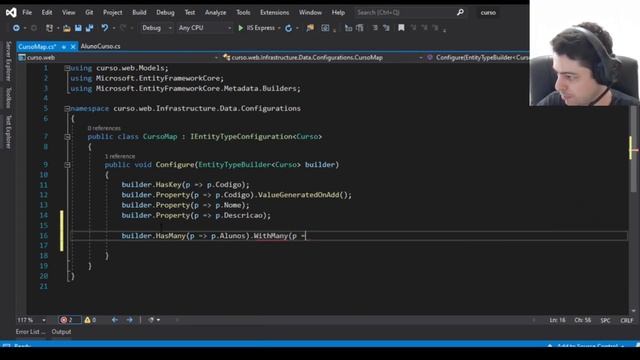Collapse the Configure method block
Viewport: 640px width, 360px height.
[67, 165]
